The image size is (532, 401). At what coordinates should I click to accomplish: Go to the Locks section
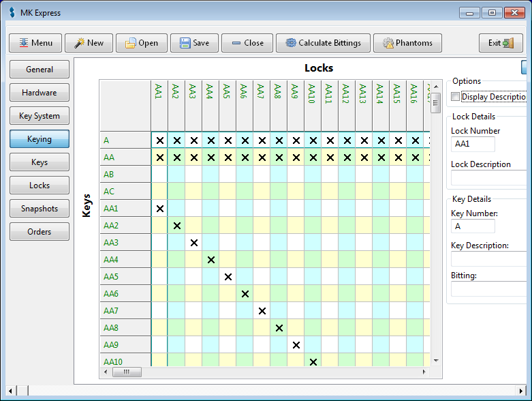pyautogui.click(x=40, y=185)
